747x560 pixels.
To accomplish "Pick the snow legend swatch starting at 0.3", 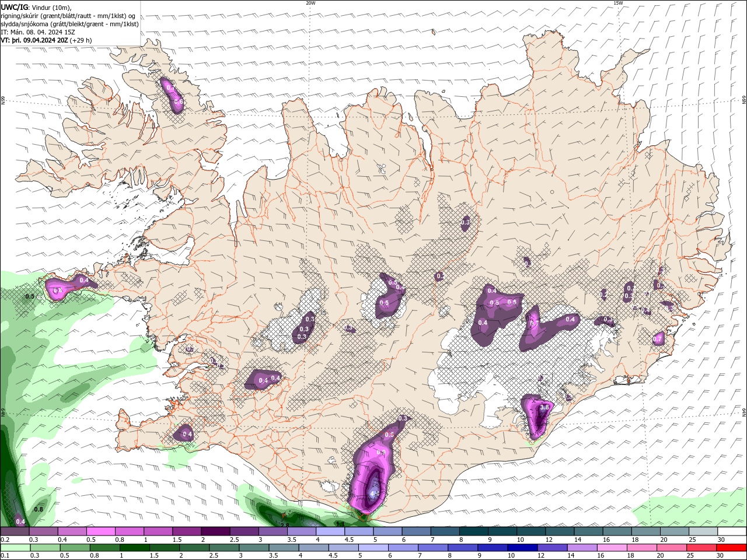I will click(x=43, y=531).
